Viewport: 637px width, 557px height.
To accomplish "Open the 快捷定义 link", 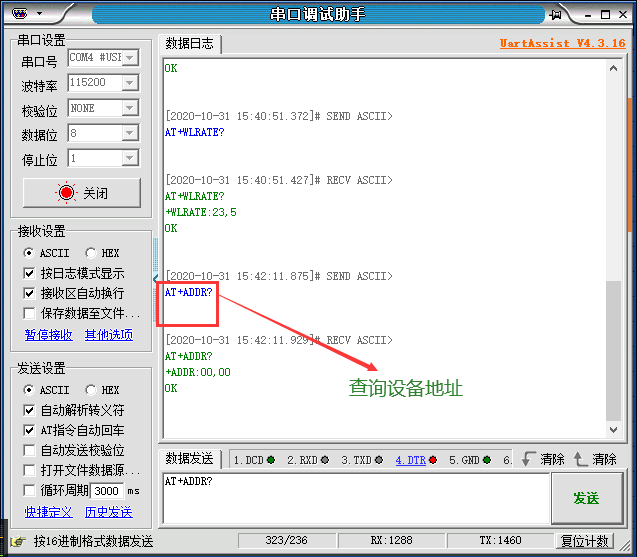I will point(49,512).
